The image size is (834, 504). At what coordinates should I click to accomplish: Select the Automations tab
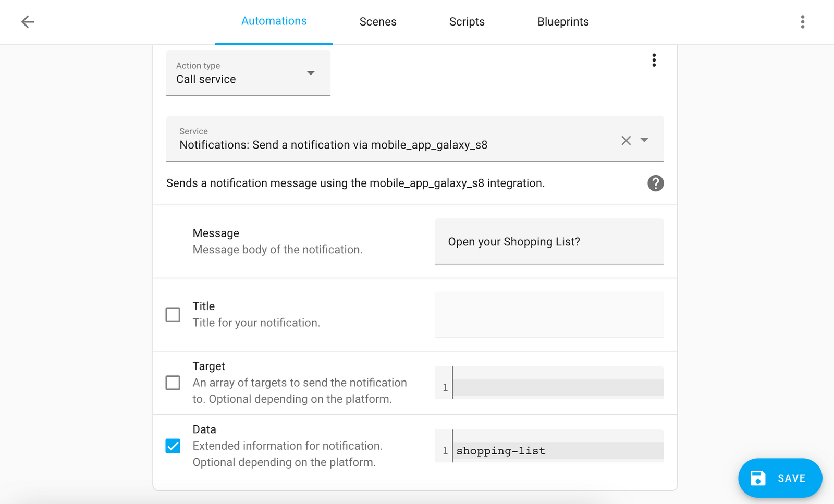point(274,21)
